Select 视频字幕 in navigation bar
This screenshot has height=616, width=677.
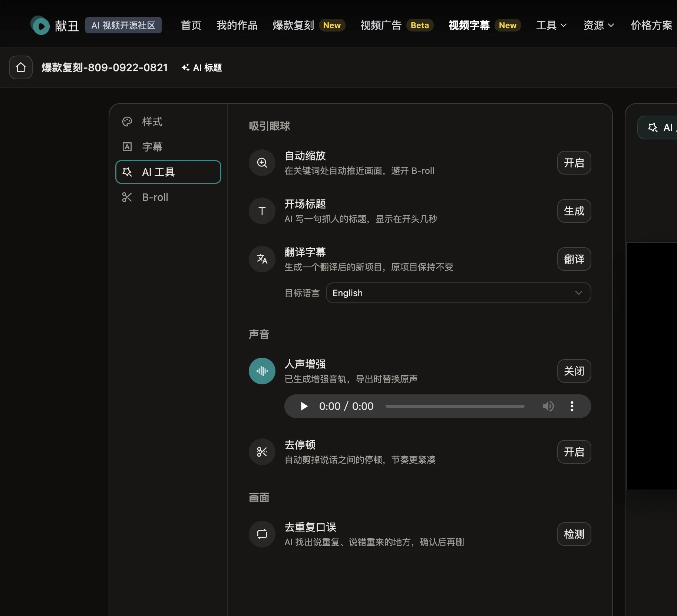(x=485, y=25)
